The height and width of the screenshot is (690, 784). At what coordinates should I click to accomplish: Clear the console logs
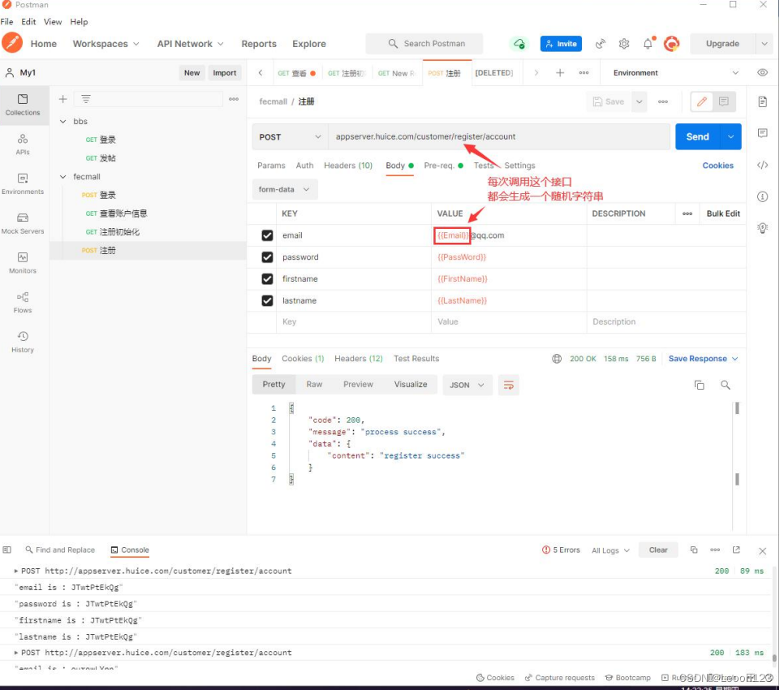coord(658,550)
